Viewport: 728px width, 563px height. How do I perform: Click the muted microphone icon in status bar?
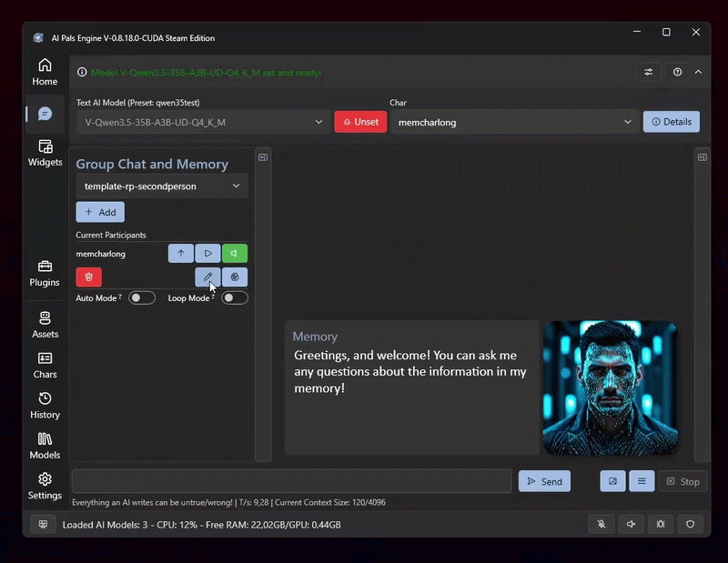(602, 524)
